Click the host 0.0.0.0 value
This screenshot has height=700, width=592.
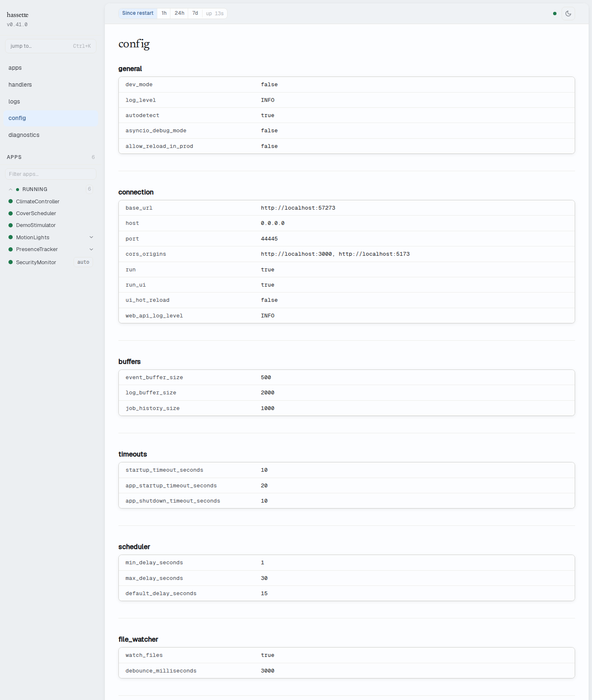[x=273, y=223]
